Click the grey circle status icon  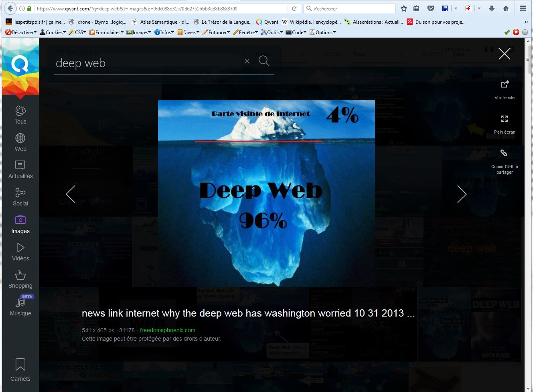click(x=525, y=32)
